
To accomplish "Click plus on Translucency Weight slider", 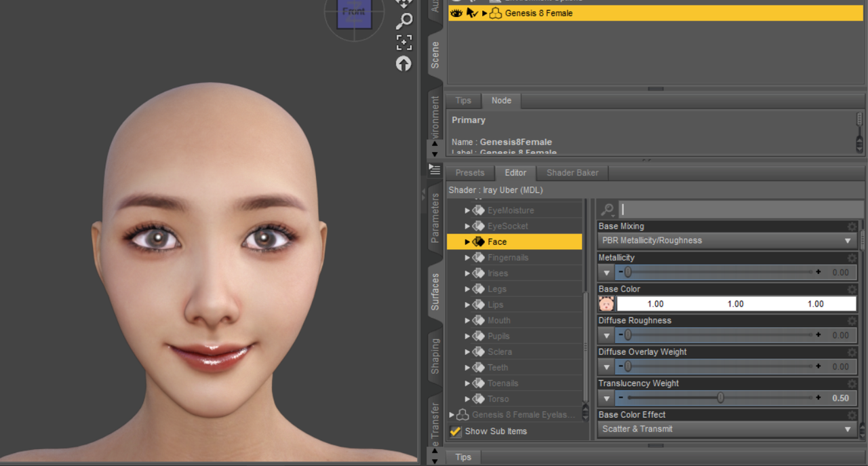I will coord(818,398).
